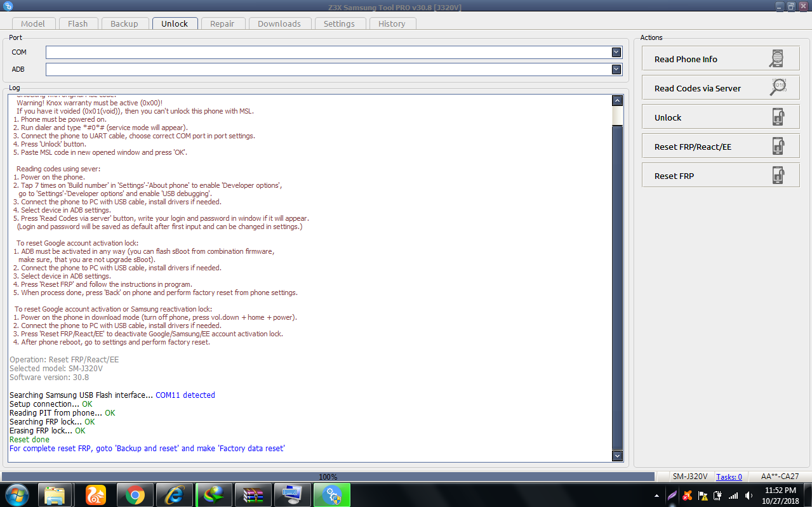Viewport: 812px width, 507px height.
Task: Open the Action Center flag icon
Action: click(703, 496)
